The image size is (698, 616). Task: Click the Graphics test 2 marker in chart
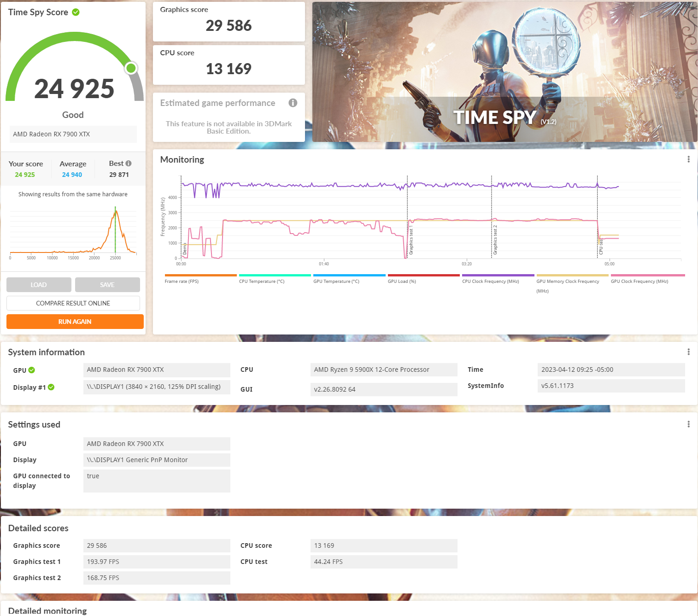(495, 240)
